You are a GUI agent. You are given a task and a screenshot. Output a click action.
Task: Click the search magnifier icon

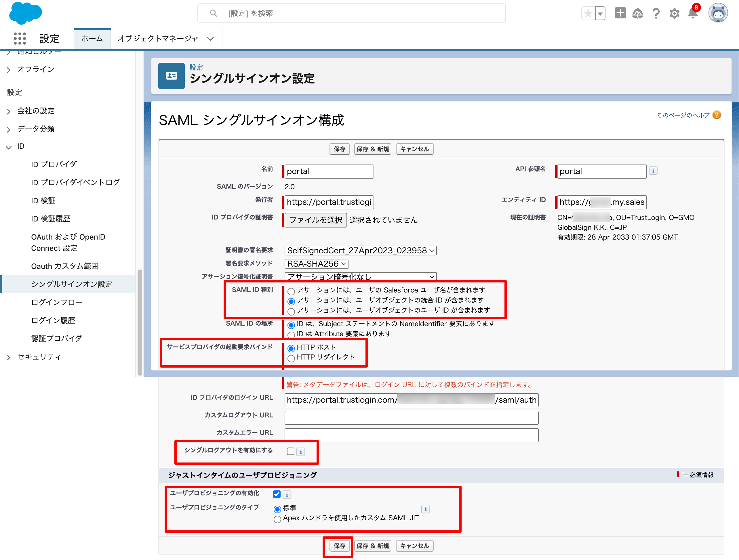pyautogui.click(x=213, y=13)
